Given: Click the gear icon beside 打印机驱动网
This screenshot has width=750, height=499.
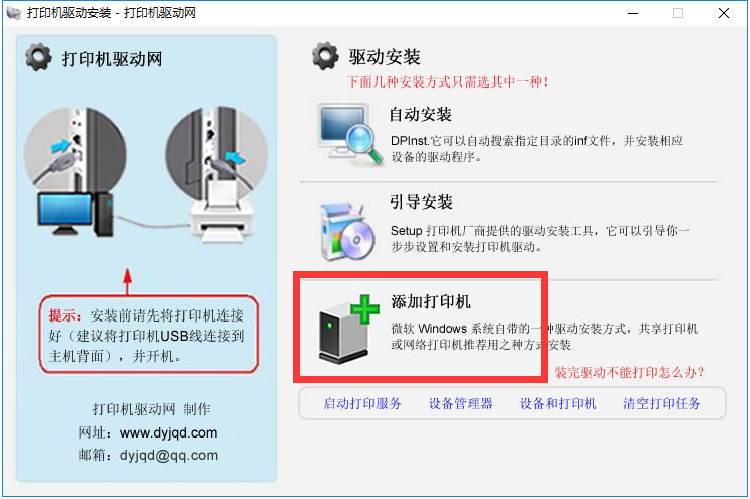Looking at the screenshot, I should [x=38, y=57].
